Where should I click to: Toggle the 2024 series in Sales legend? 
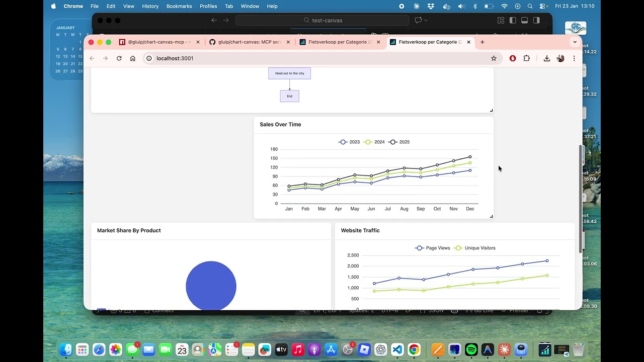(x=374, y=142)
